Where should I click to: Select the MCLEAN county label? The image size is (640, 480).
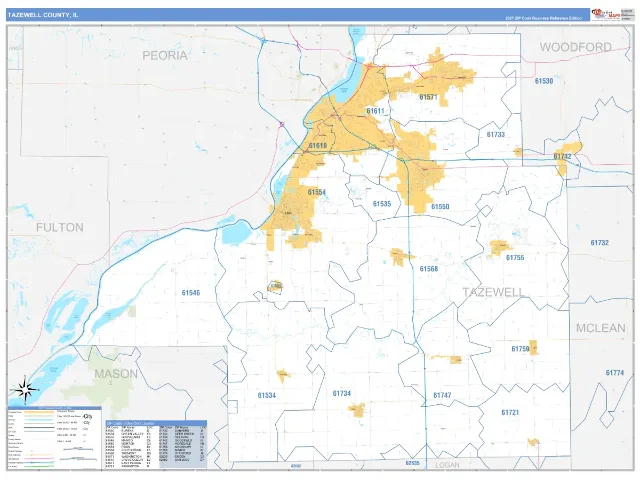pos(600,328)
